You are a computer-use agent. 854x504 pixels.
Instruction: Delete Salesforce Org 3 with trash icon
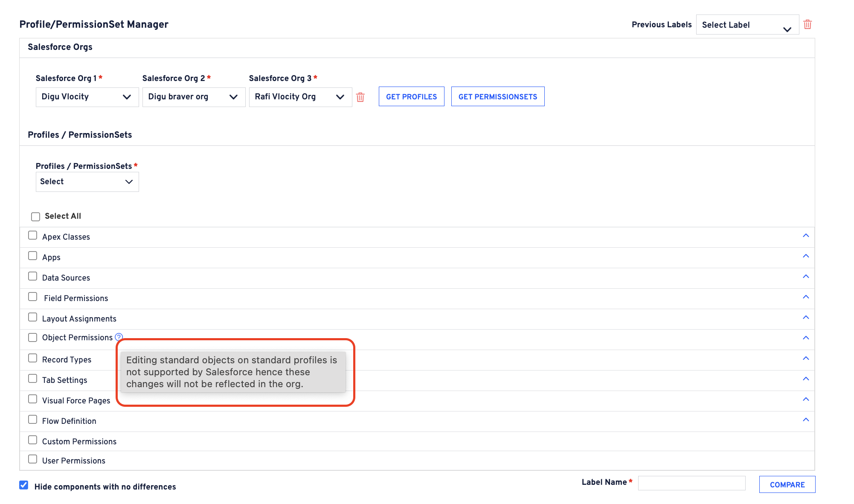click(360, 97)
